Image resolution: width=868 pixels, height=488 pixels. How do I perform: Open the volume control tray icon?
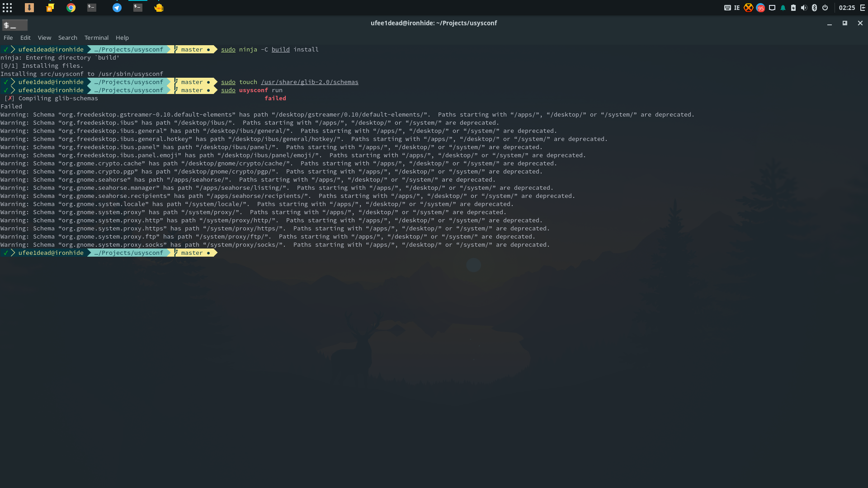pyautogui.click(x=804, y=8)
